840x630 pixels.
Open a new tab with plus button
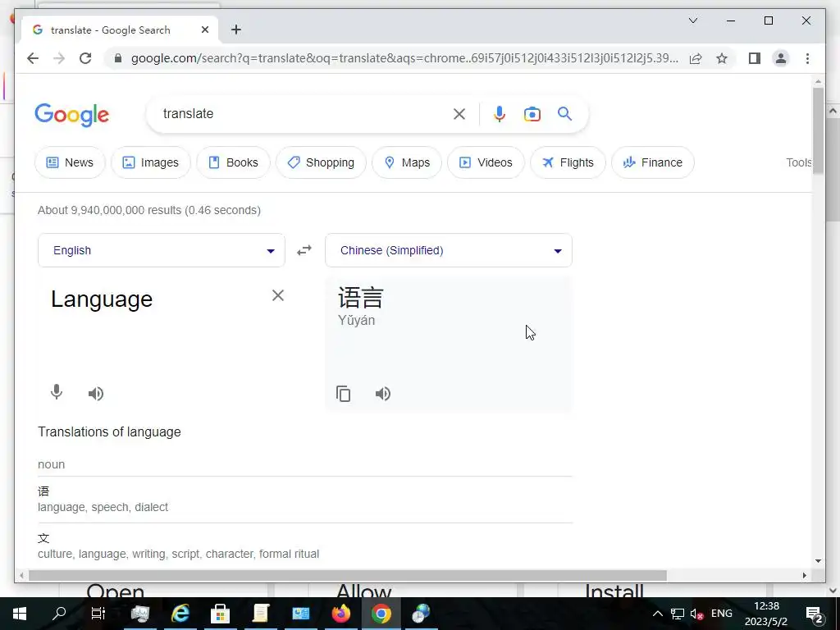235,30
